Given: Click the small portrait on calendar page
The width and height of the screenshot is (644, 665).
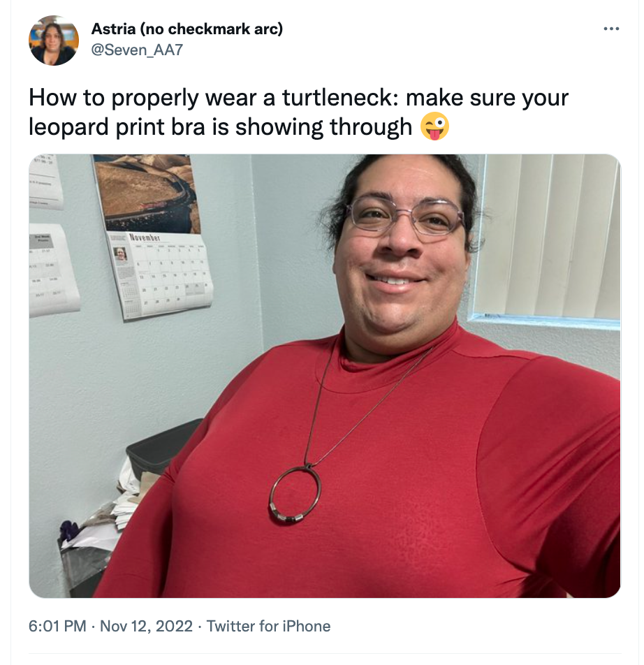Looking at the screenshot, I should [x=121, y=254].
